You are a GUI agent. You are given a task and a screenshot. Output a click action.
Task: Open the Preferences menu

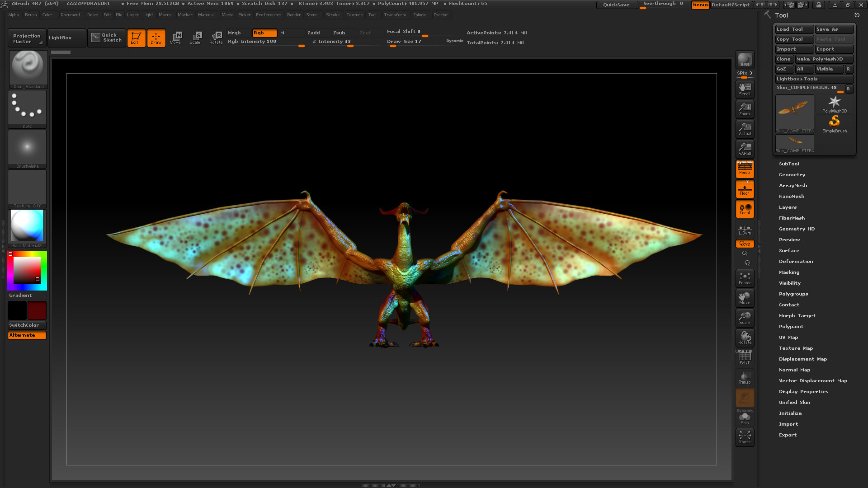point(268,15)
